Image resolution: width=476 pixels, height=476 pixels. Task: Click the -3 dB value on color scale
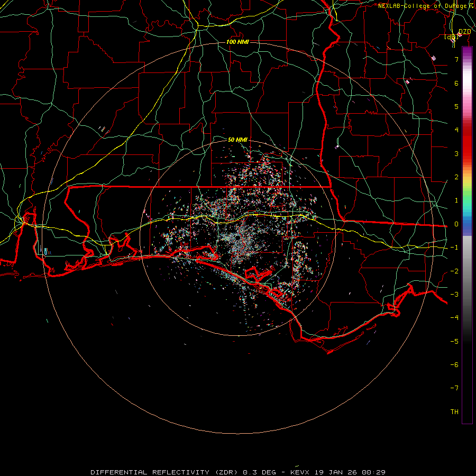tap(454, 295)
